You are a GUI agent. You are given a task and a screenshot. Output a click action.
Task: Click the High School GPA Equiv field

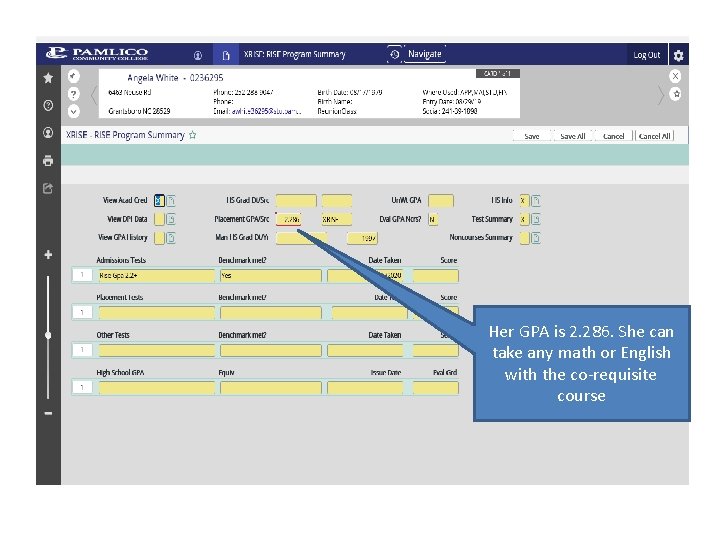tap(271, 388)
